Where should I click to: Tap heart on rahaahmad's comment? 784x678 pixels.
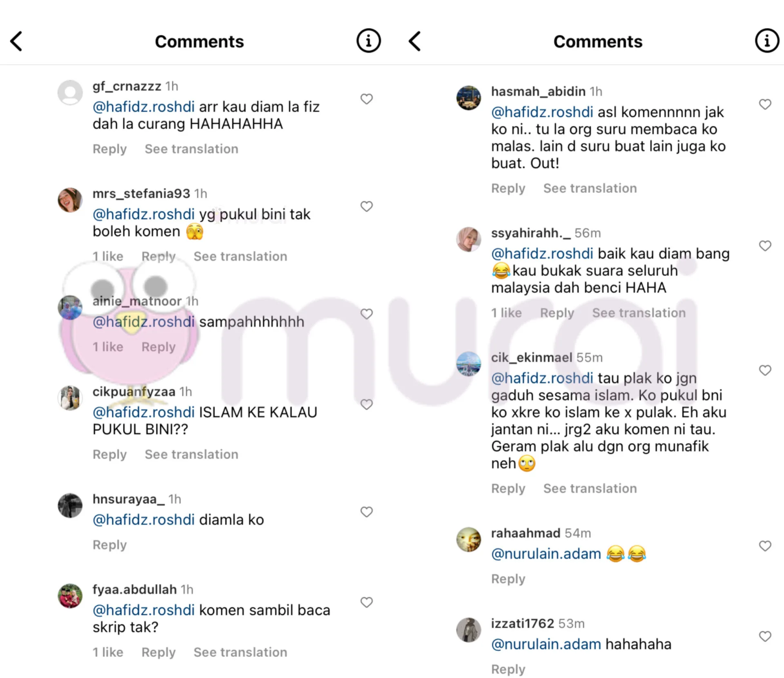[765, 546]
